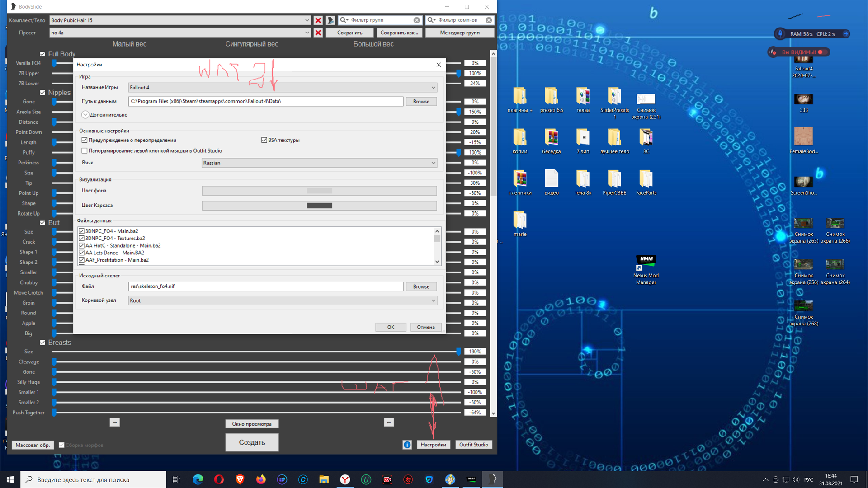
Task: Click the red X delete outfit button
Action: [x=318, y=20]
